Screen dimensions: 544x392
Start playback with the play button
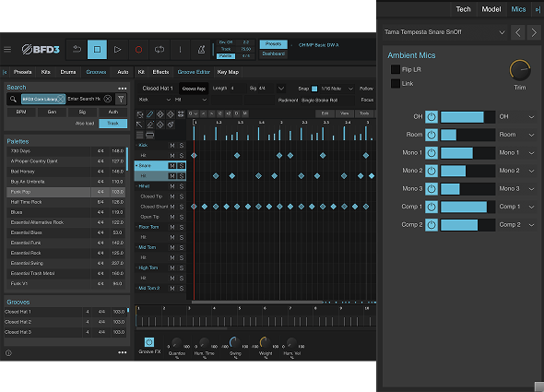118,49
